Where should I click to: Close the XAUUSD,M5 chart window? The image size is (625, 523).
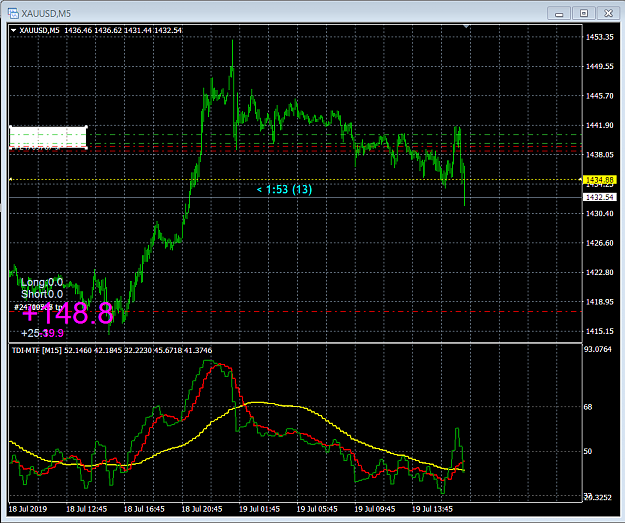(608, 13)
